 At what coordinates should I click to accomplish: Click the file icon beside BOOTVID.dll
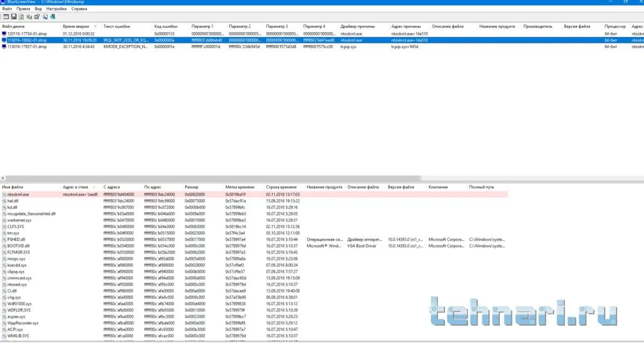4,246
